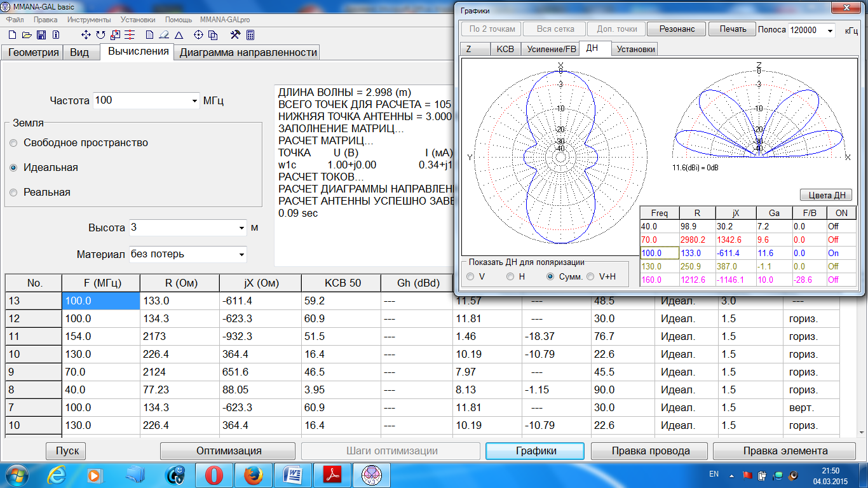Expand the Полоса bandwidth dropdown
Viewport: 868px width, 488px height.
pyautogui.click(x=830, y=30)
